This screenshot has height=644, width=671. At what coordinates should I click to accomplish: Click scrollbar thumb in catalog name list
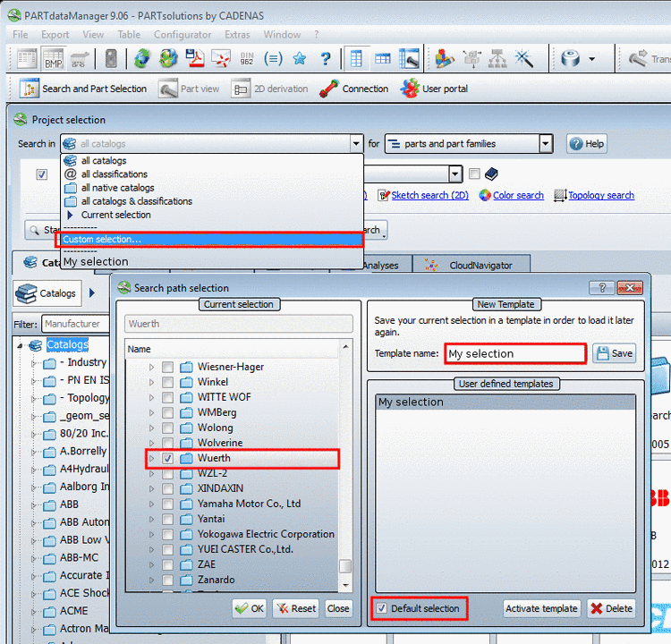(345, 566)
